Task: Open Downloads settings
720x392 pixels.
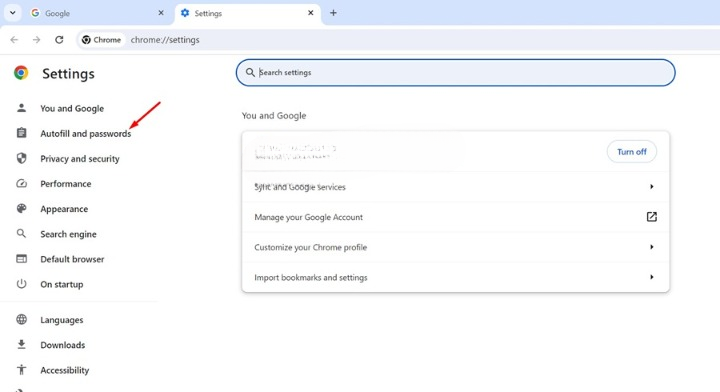Action: (62, 345)
